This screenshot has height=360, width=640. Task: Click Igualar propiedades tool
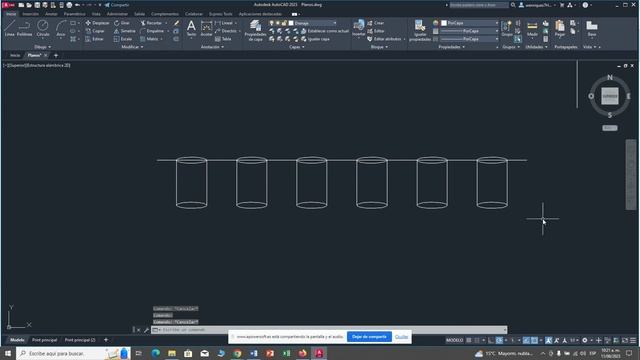tap(420, 30)
